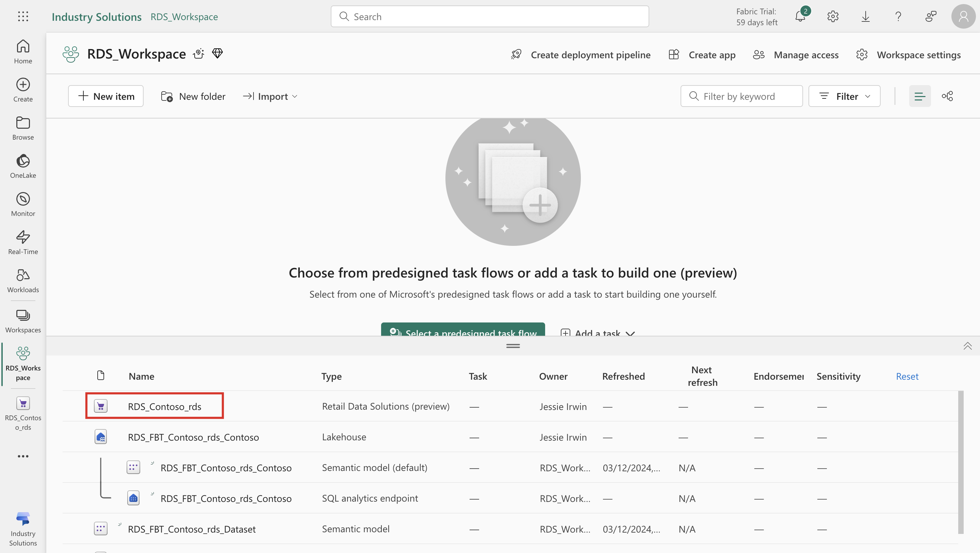Click Reset link in table header
This screenshot has height=553, width=980.
pyautogui.click(x=907, y=376)
